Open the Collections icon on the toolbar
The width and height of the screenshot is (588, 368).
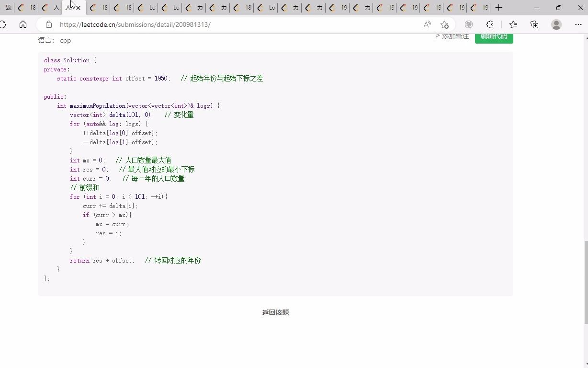[534, 24]
